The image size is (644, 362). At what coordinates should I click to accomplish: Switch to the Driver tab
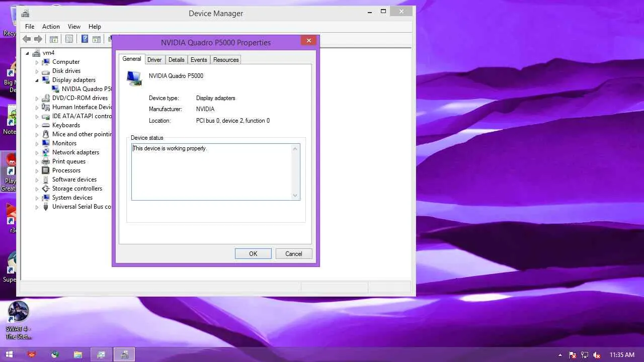coord(154,60)
